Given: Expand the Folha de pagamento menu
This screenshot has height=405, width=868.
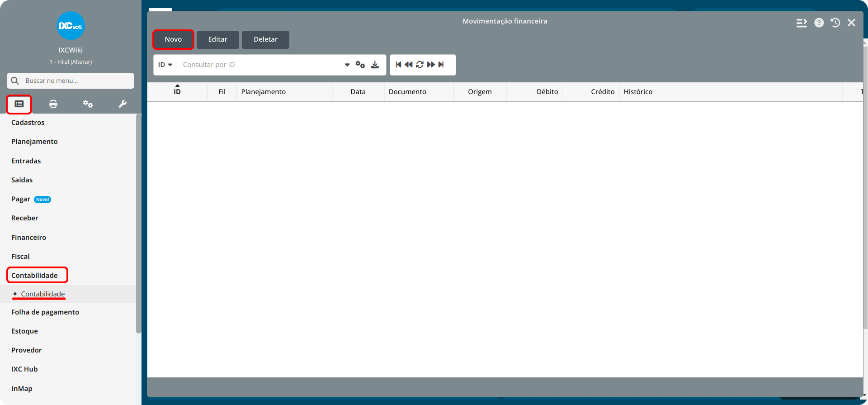Looking at the screenshot, I should point(45,312).
